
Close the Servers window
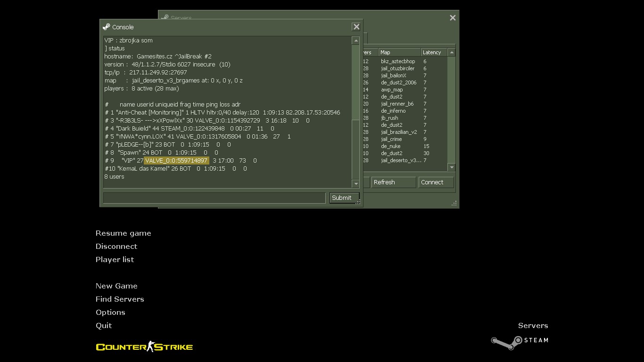point(453,18)
